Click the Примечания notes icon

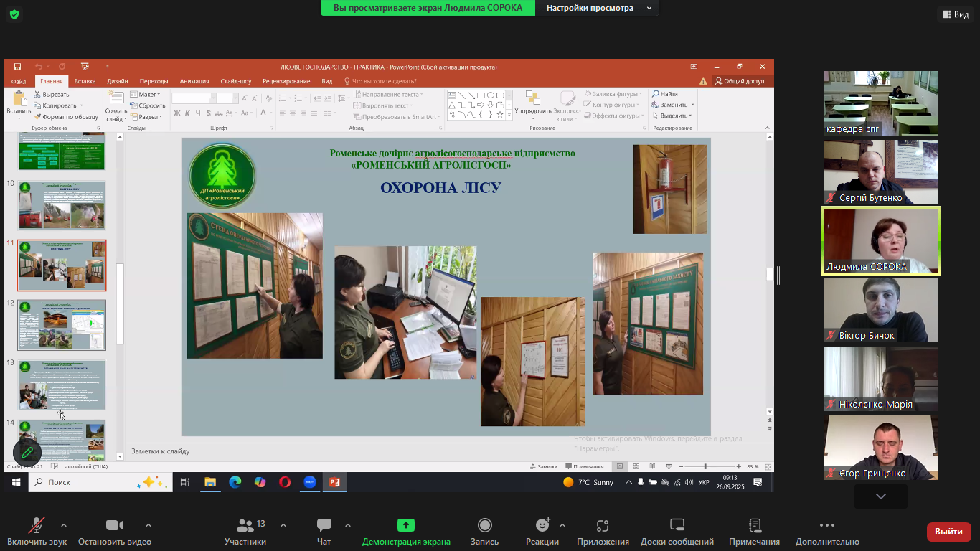(x=754, y=526)
